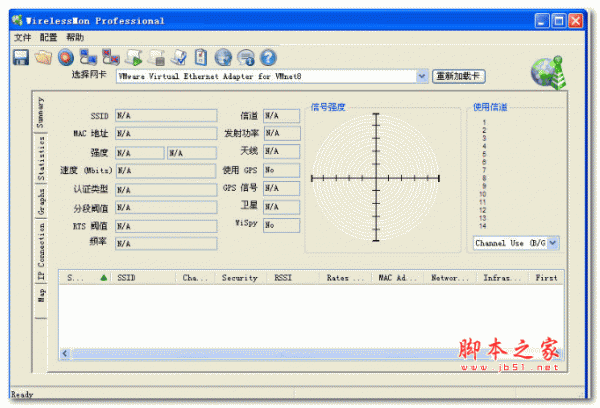Expand the 选择网卡 adapter dropdown arrow

[422, 76]
